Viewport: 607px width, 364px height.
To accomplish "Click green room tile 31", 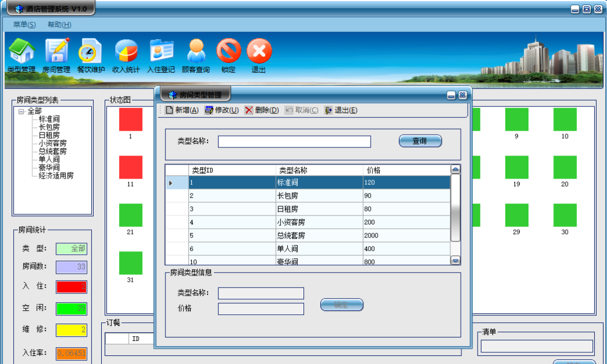I will pos(131,263).
